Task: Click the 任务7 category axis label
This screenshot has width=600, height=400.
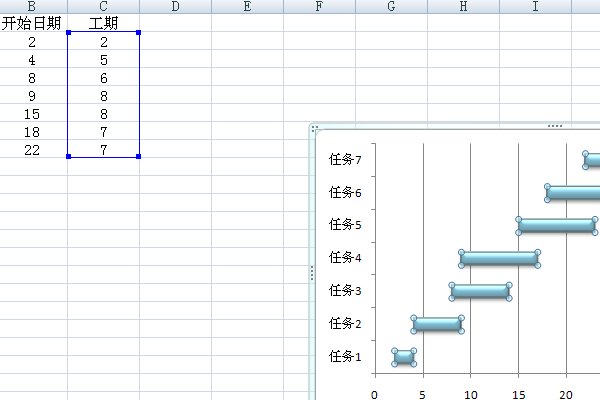Action: pos(344,159)
